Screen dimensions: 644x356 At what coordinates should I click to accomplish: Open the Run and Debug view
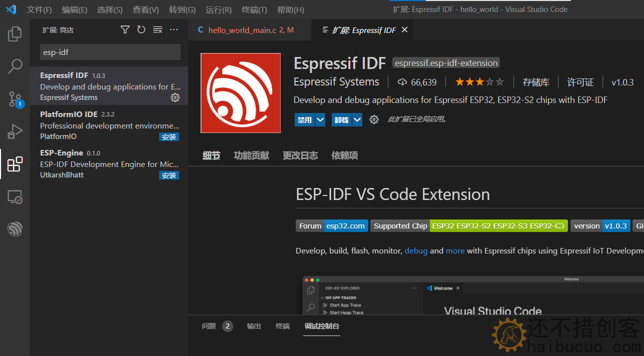[x=15, y=131]
